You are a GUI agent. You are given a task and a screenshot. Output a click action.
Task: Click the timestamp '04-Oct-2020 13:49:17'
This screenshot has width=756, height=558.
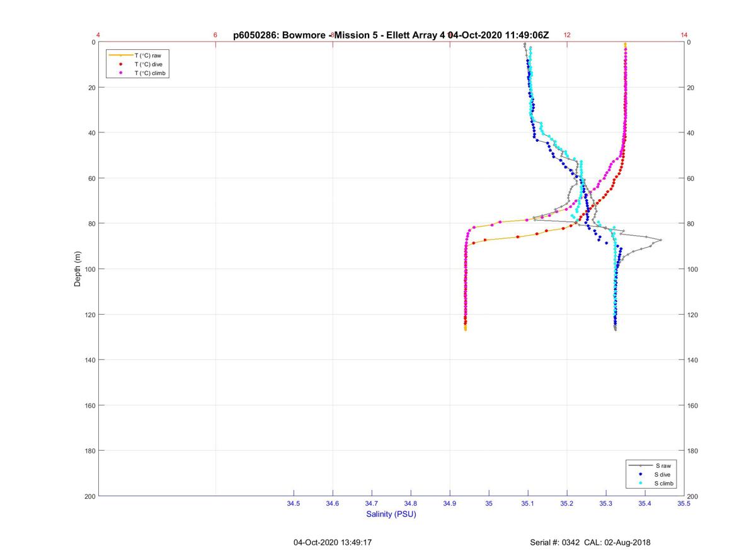[x=333, y=542]
